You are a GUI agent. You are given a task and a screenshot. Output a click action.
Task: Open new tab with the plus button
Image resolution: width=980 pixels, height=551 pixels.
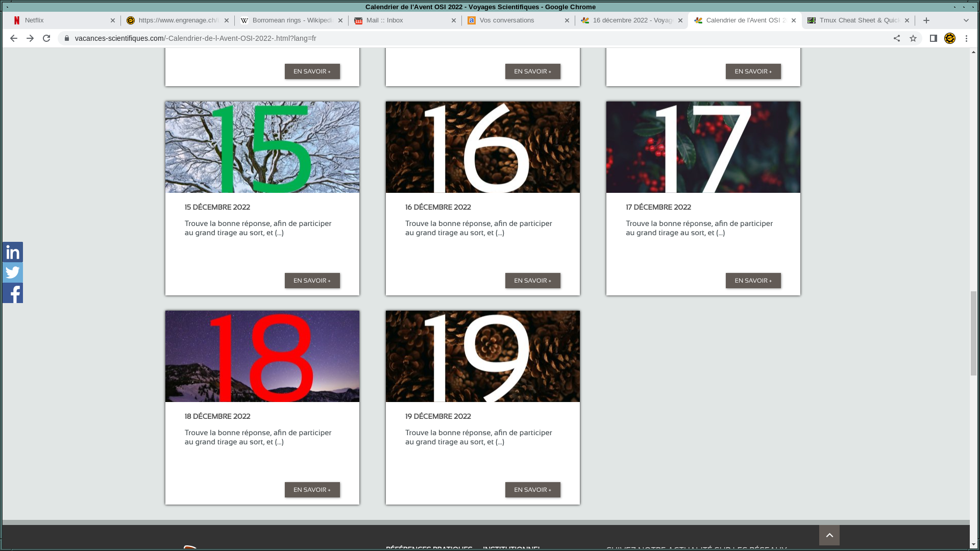pyautogui.click(x=926, y=20)
